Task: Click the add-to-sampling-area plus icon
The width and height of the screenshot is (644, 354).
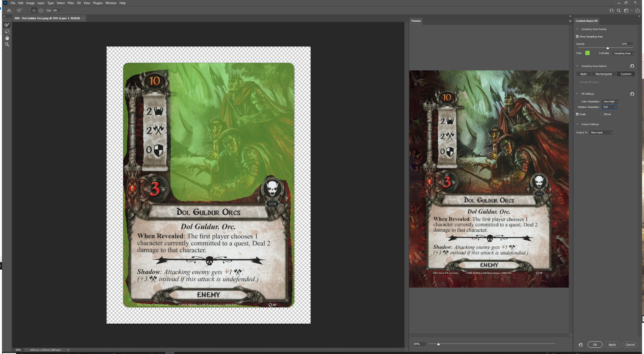Action: [x=34, y=10]
